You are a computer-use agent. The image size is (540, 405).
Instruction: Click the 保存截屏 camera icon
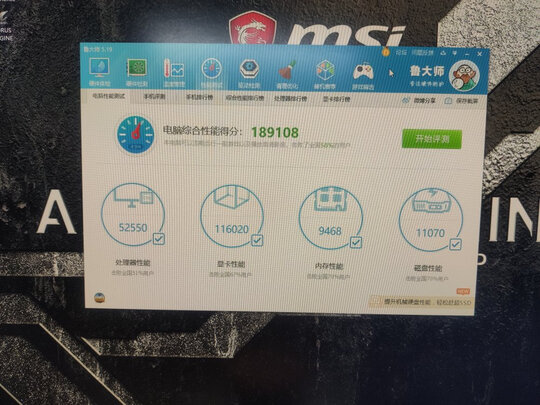448,101
